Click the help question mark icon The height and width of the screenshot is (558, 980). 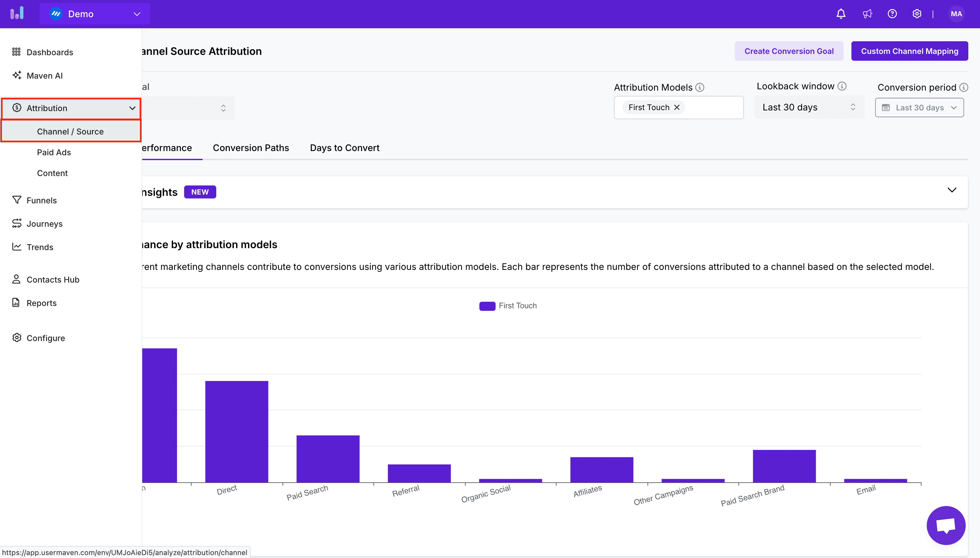coord(892,14)
